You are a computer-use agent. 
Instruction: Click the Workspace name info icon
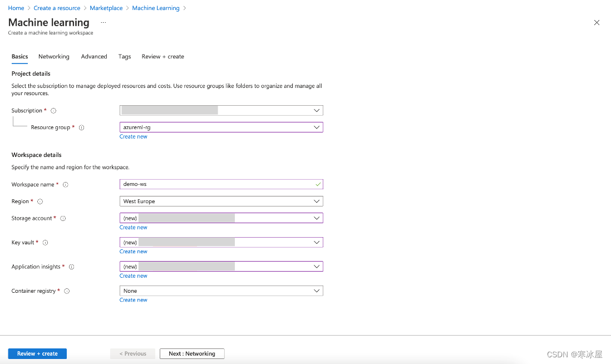tap(66, 185)
